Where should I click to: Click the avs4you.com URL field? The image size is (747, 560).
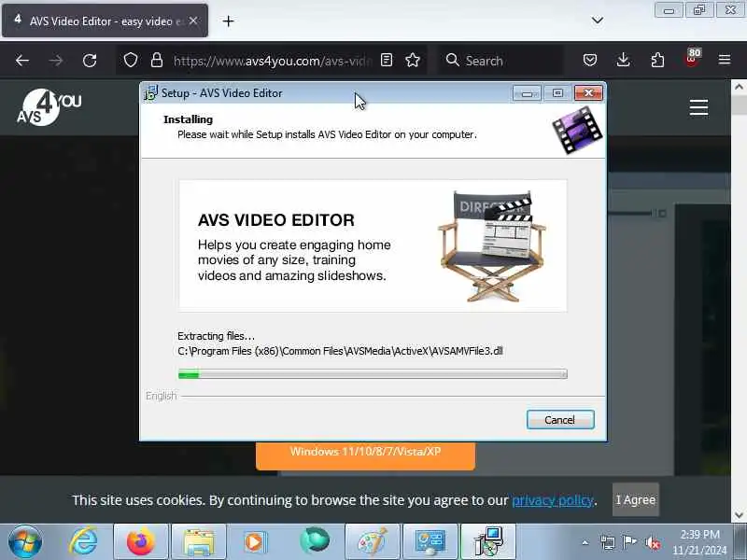click(x=272, y=61)
